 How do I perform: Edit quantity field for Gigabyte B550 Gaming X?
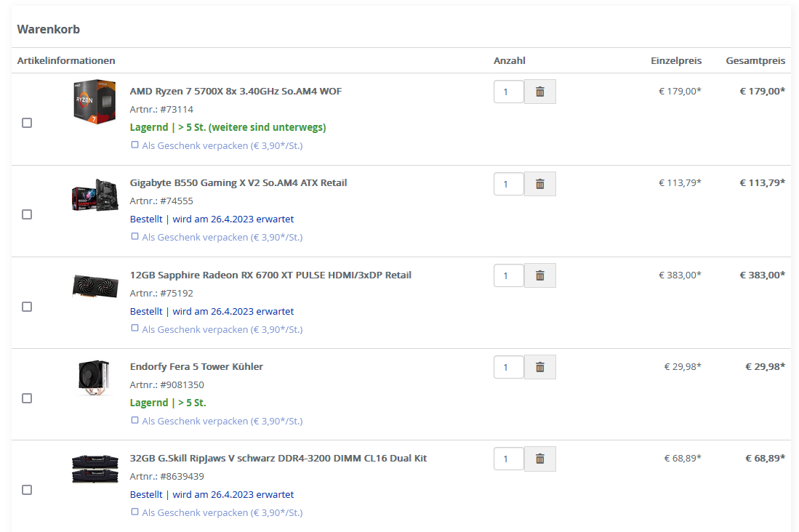pyautogui.click(x=508, y=184)
